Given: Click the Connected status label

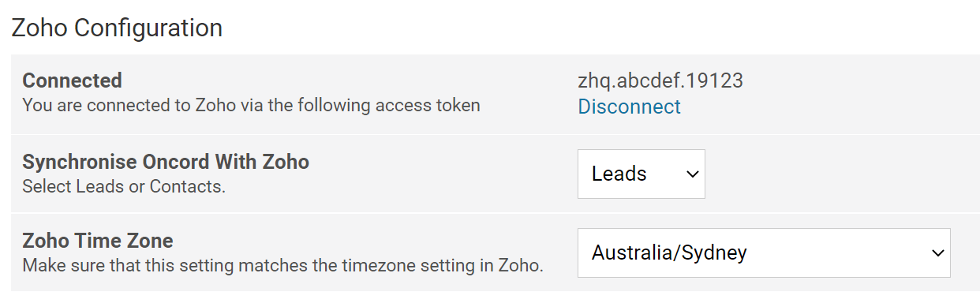Looking at the screenshot, I should point(72,80).
